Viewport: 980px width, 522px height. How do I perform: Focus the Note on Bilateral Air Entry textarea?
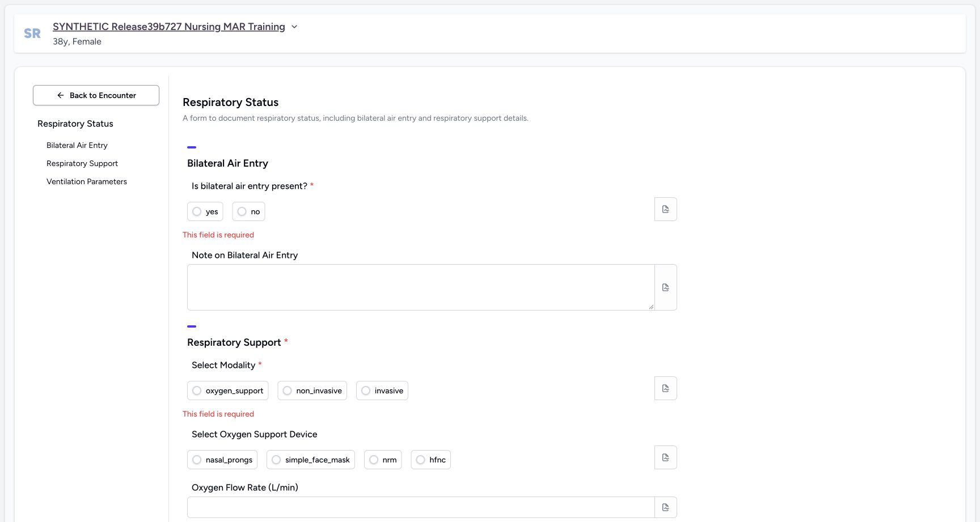(421, 287)
